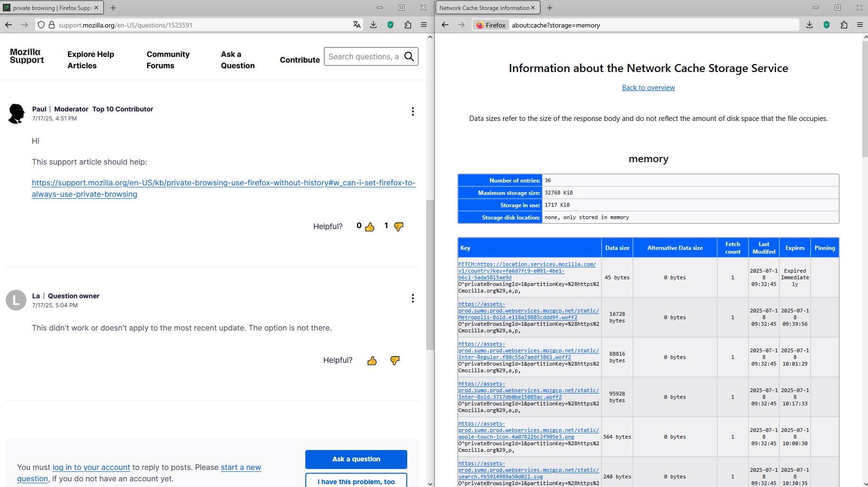Screen dimensions: 868x487
Task: Open the extensions puzzle icon in left window
Action: tap(408, 25)
